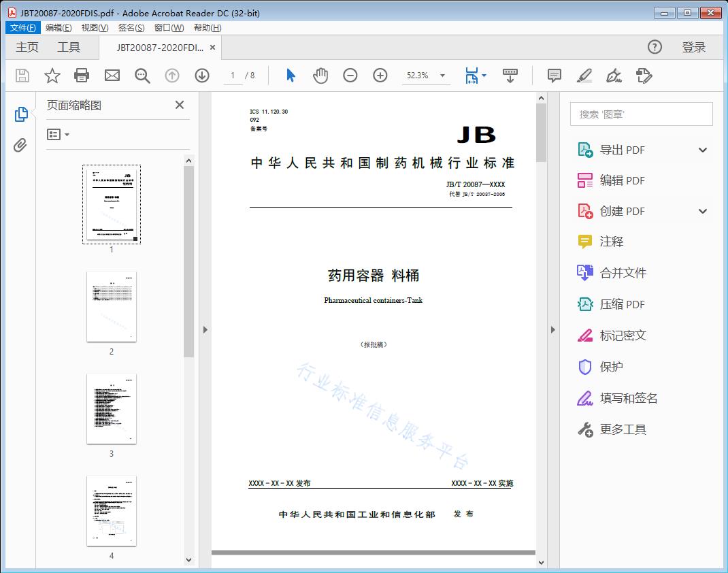Open 更多工具 in the right panel
The image size is (728, 573).
623,429
